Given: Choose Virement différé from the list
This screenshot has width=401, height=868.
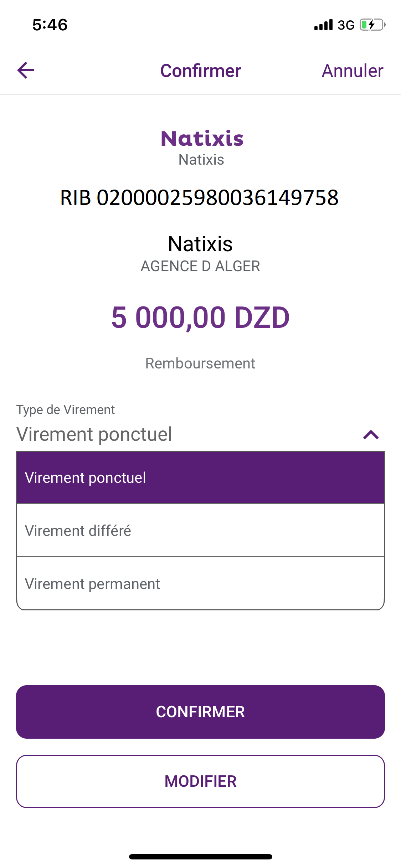Looking at the screenshot, I should point(200,531).
